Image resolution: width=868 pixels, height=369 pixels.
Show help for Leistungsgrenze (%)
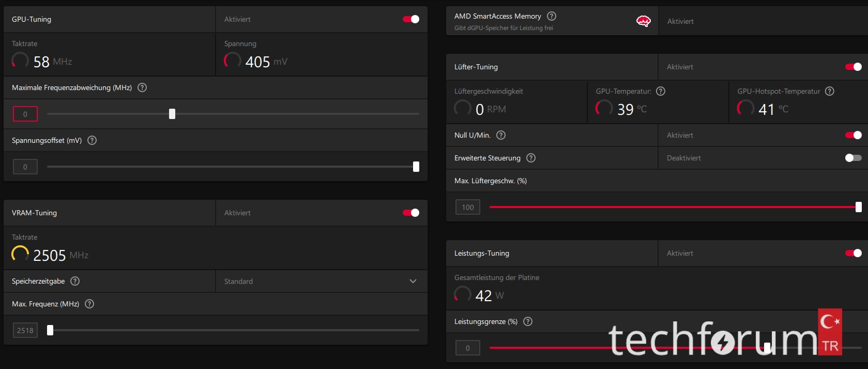tap(528, 321)
